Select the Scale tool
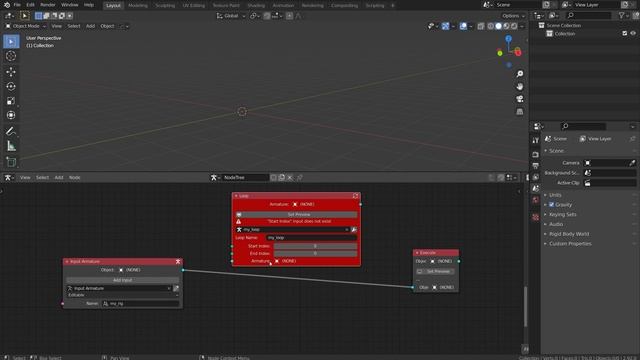The height and width of the screenshot is (360, 640). point(11,101)
